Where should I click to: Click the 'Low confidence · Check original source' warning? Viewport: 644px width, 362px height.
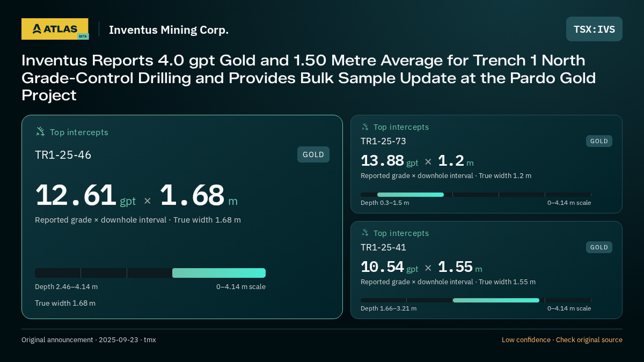tap(562, 340)
